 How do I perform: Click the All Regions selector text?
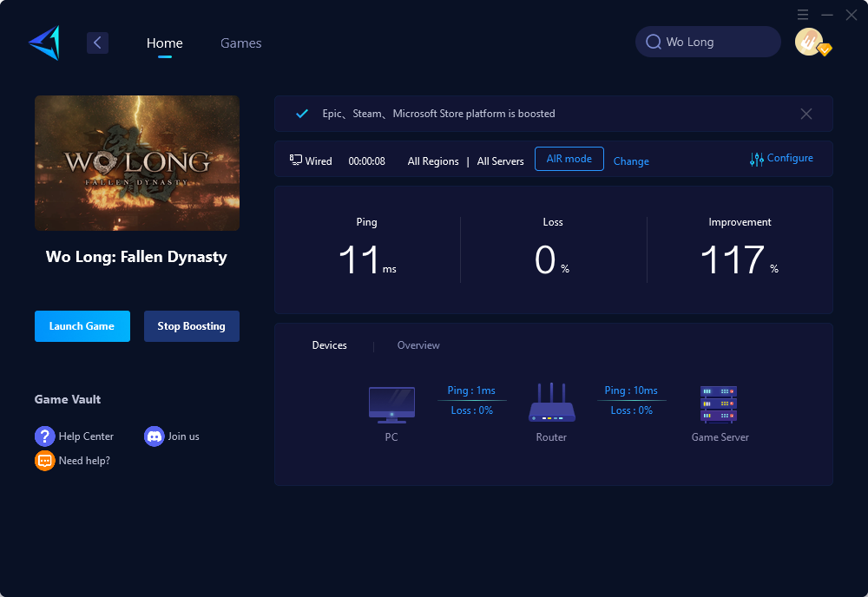(433, 161)
